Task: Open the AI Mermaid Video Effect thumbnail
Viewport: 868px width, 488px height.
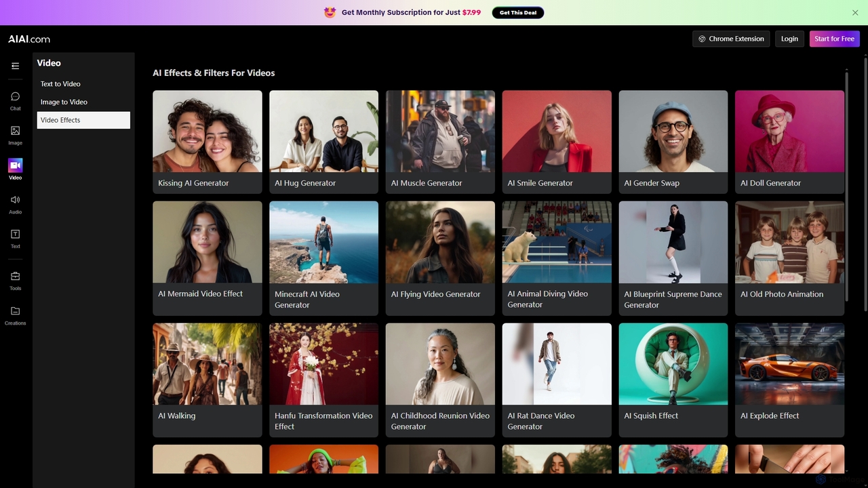Action: tap(208, 242)
